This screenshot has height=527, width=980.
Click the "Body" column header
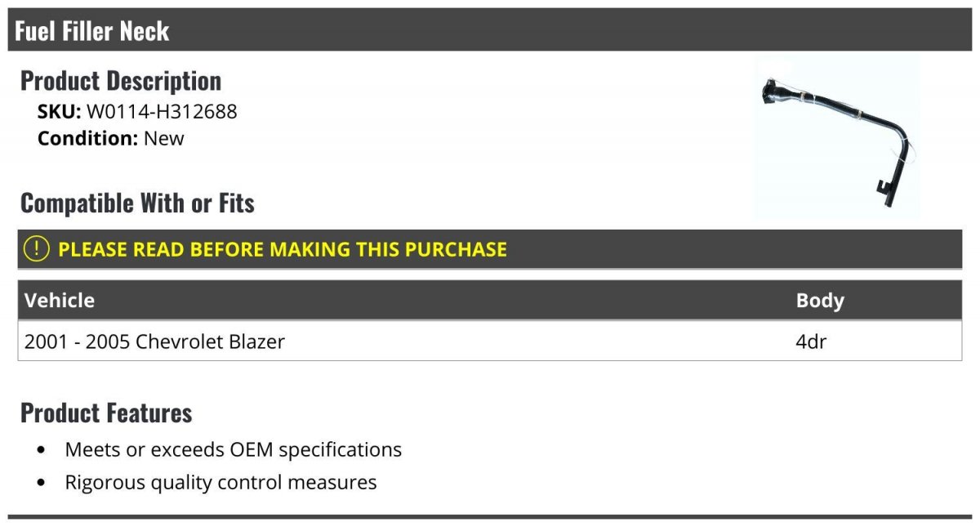tap(820, 301)
